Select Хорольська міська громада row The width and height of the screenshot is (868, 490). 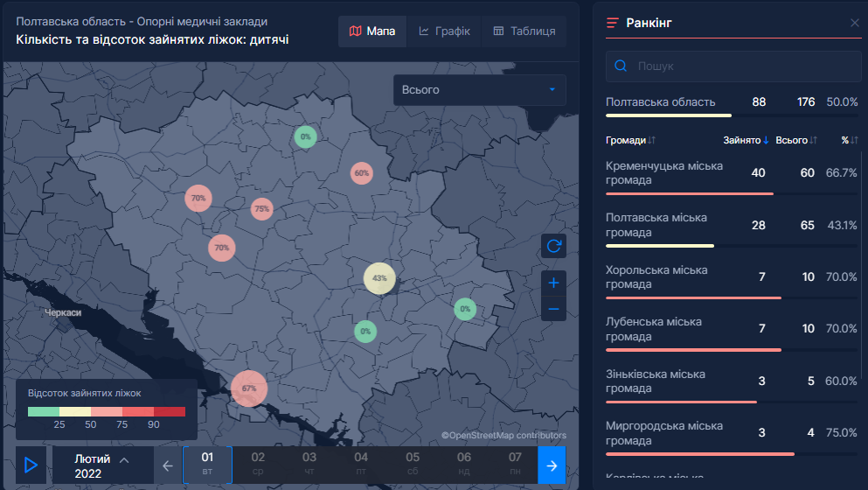732,281
